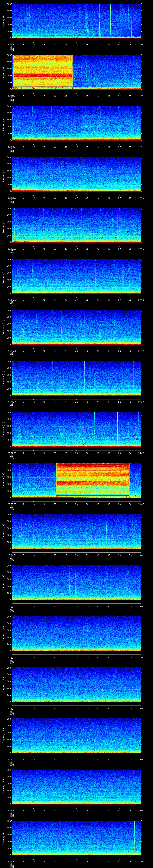The width and height of the screenshot is (153, 868).
Task: Click the 31:00 end time label
Action: (x=141, y=861)
